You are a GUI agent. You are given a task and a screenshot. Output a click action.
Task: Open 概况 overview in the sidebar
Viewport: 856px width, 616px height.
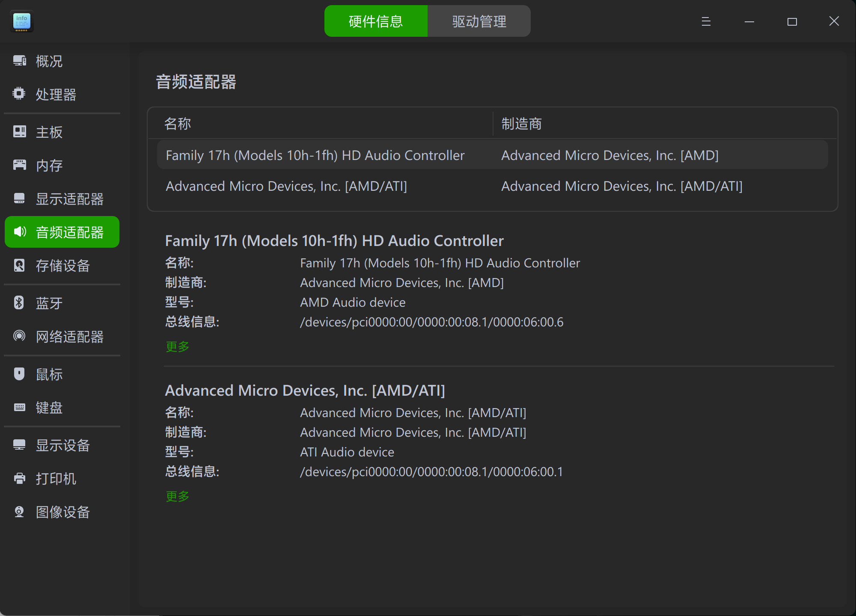49,61
